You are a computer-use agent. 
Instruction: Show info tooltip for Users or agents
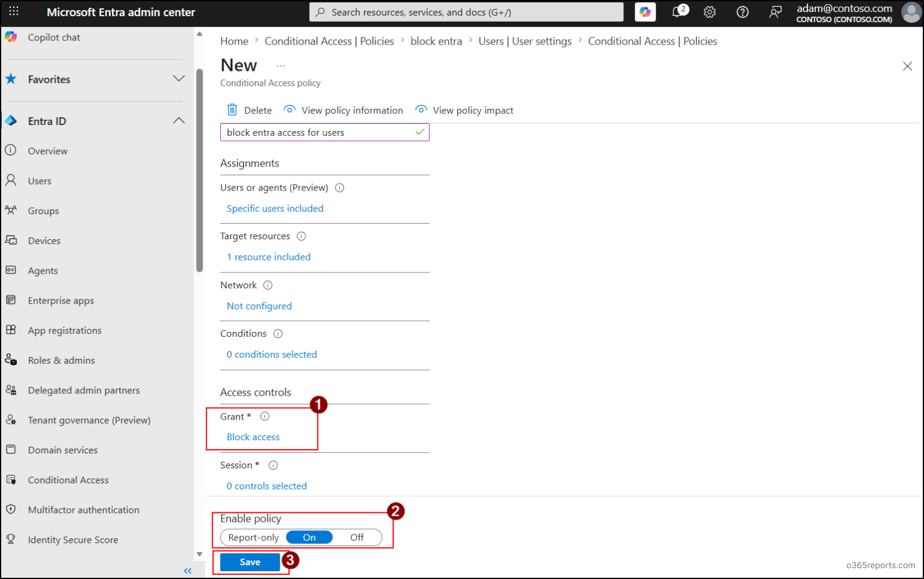tap(340, 188)
